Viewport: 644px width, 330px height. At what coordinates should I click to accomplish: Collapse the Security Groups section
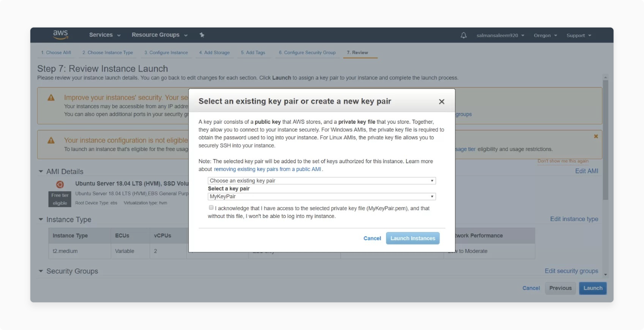41,271
